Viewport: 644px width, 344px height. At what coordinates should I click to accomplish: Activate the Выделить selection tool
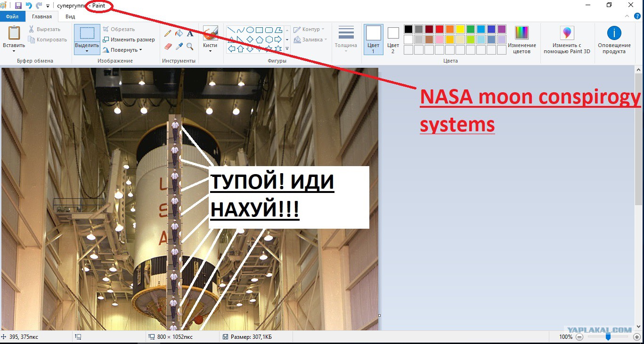click(x=87, y=34)
